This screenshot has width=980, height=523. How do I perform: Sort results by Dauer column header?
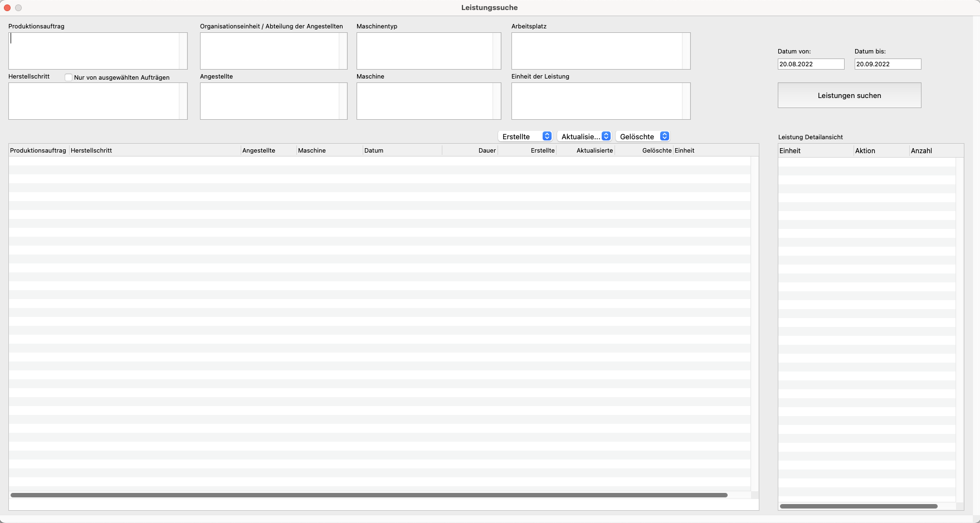pos(486,150)
